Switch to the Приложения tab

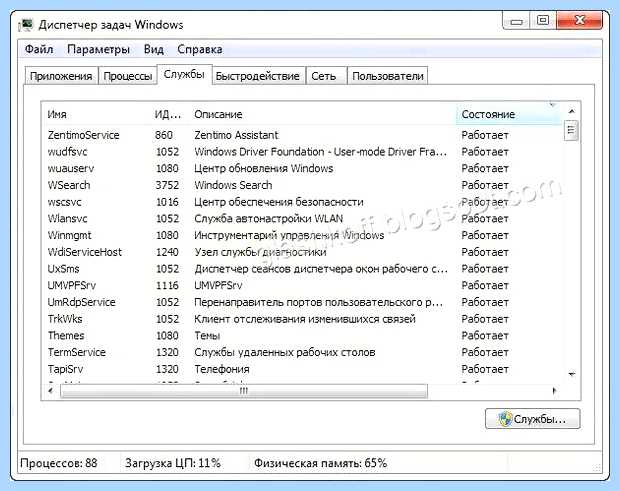point(61,76)
